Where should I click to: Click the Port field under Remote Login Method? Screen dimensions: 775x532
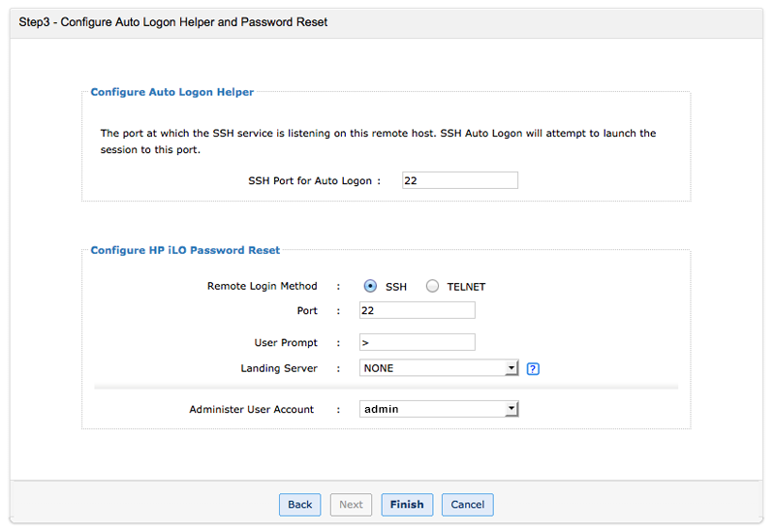417,310
